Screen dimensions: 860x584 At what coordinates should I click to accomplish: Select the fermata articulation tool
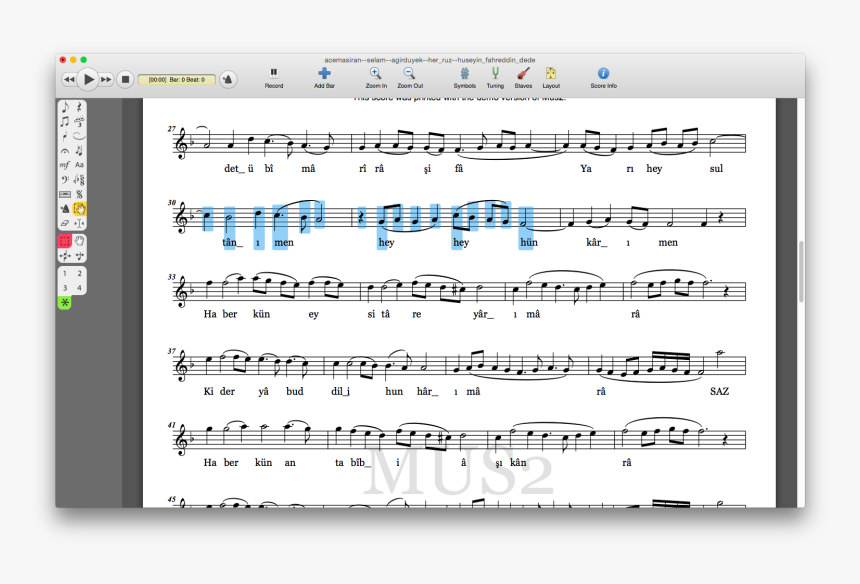click(x=65, y=150)
